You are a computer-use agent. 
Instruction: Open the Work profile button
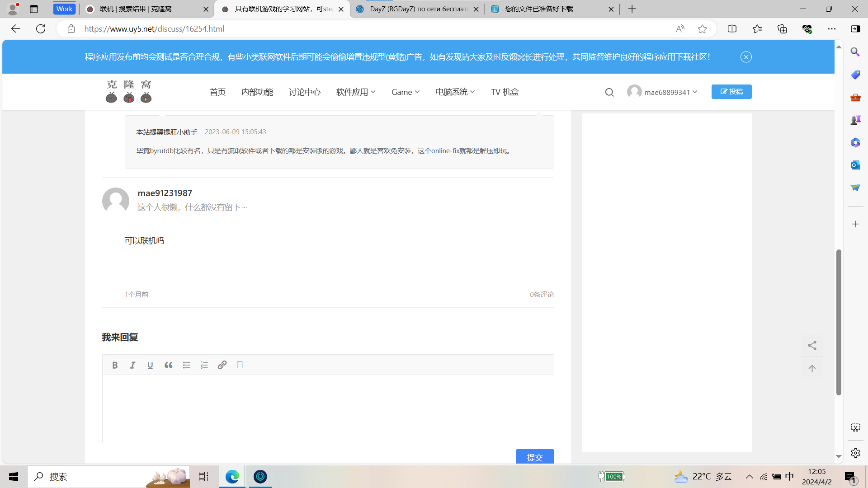(x=64, y=9)
